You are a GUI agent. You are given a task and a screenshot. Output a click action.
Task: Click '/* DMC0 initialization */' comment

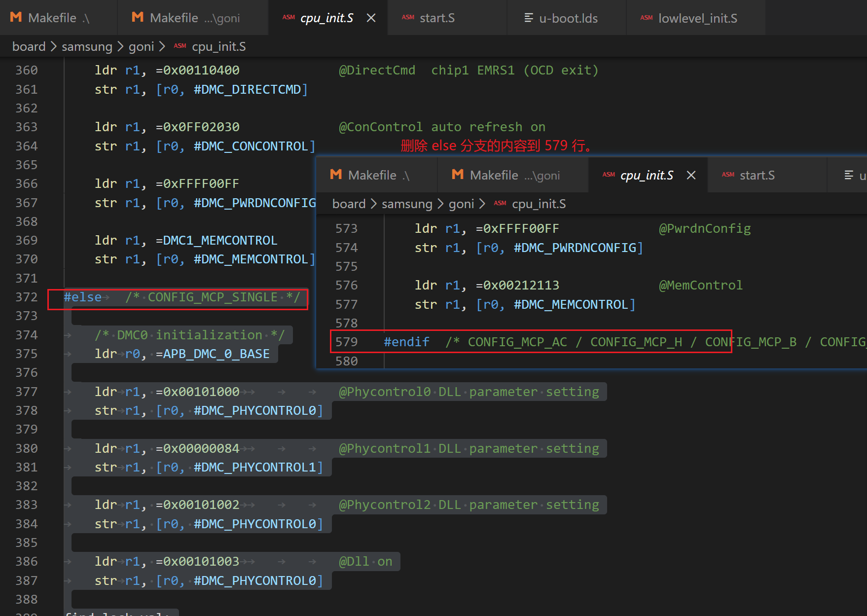190,335
